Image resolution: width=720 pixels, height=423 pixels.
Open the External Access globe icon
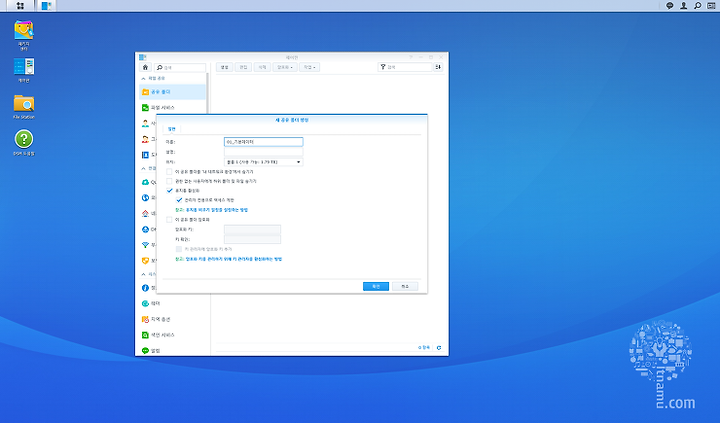(x=145, y=197)
